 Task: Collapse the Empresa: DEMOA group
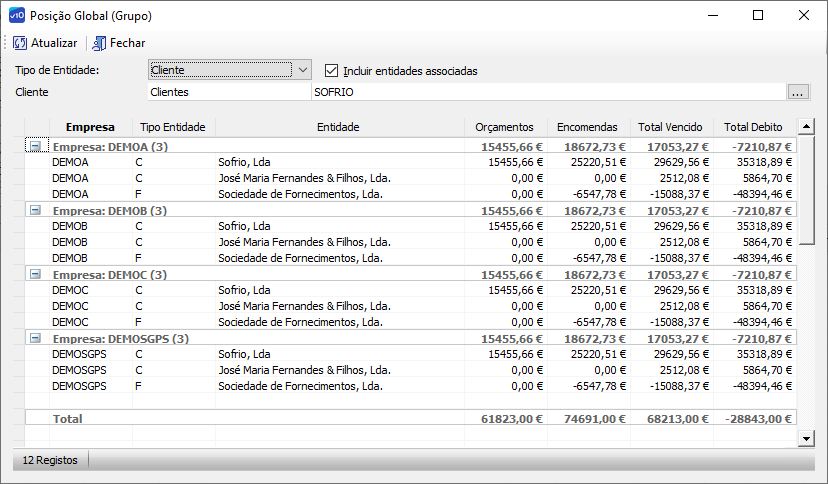pyautogui.click(x=35, y=146)
